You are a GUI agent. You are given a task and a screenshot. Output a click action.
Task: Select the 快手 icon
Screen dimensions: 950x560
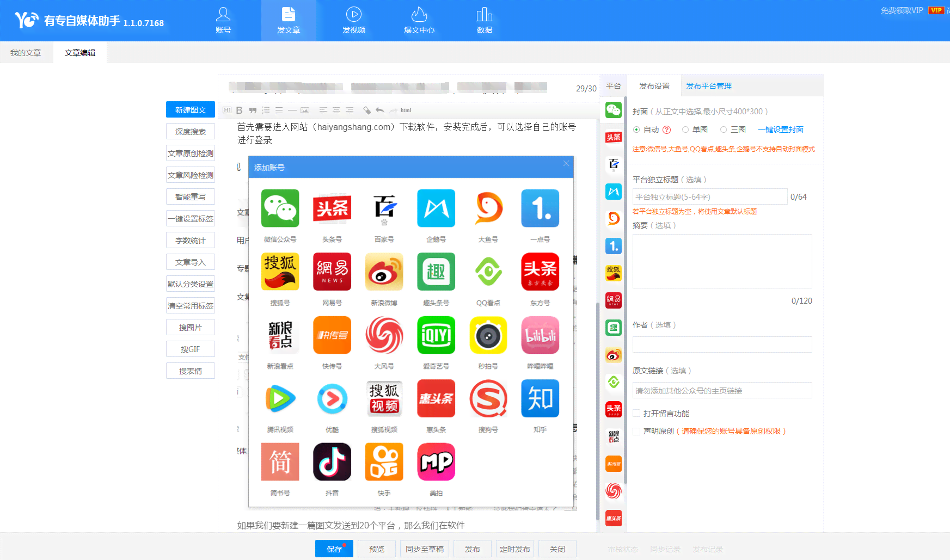(x=384, y=461)
